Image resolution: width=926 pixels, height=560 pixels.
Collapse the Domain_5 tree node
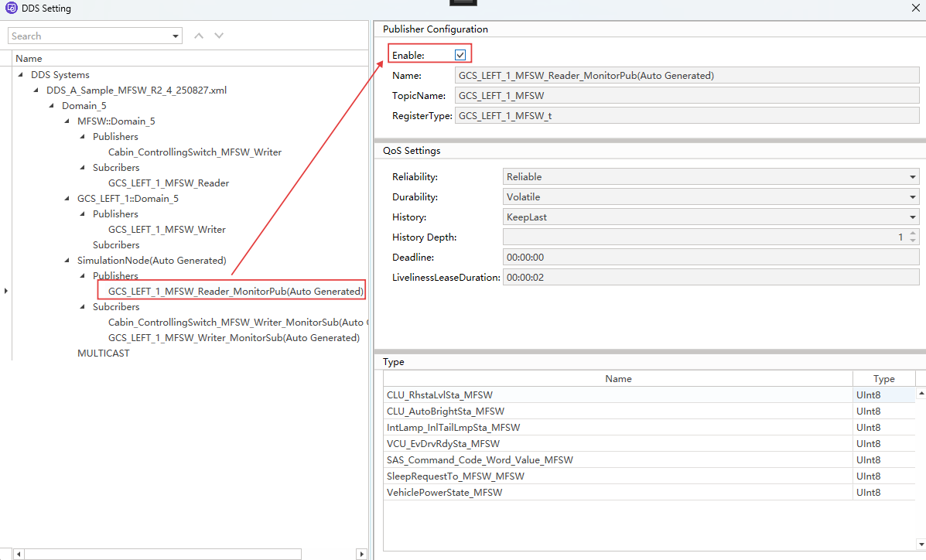[x=51, y=106]
